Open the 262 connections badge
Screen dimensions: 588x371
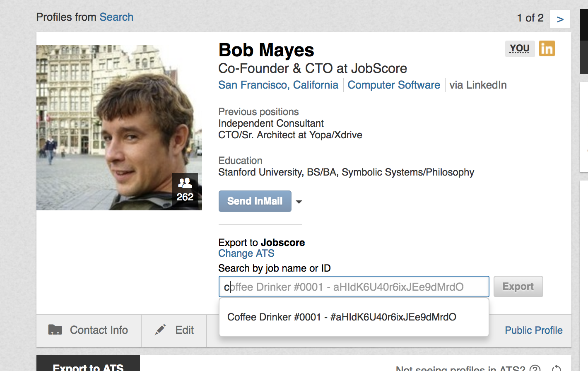point(185,190)
